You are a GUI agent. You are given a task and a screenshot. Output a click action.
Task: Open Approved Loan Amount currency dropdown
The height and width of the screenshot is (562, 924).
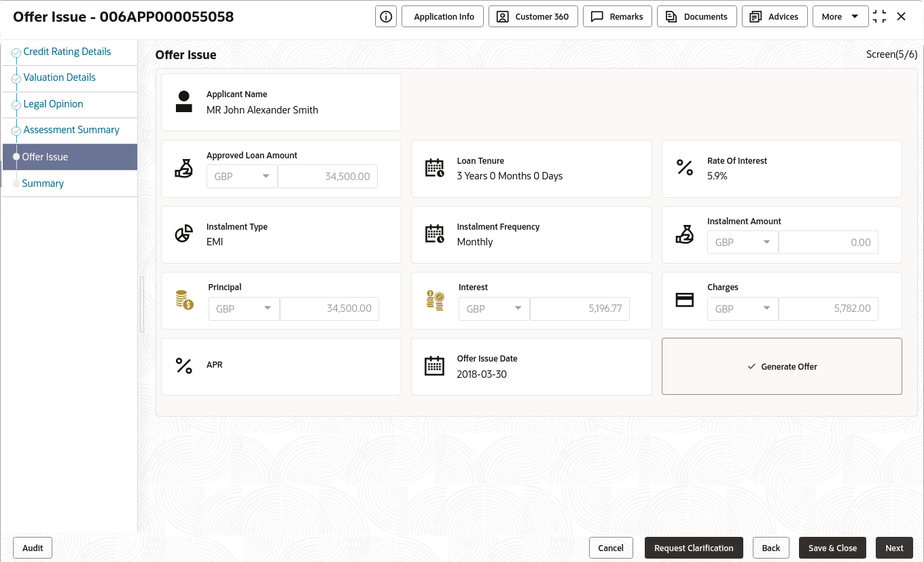[x=242, y=176]
